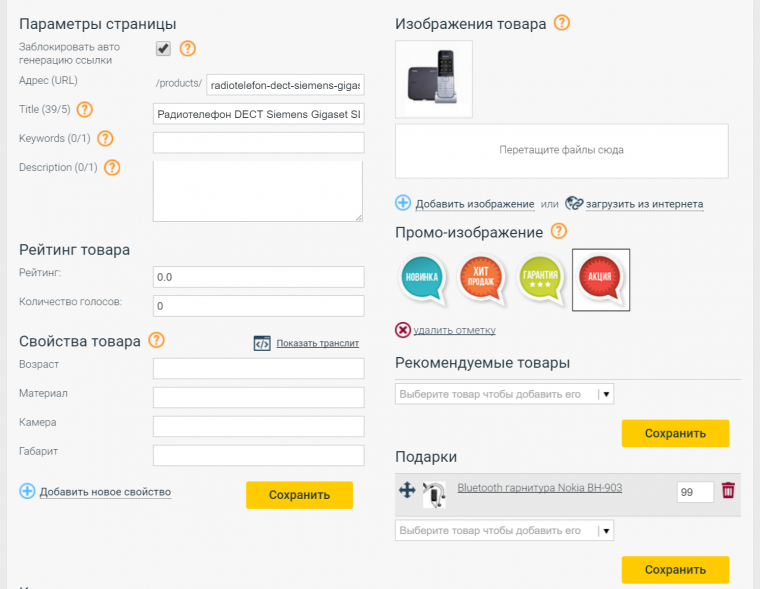Select the Хит продаж promo badge
The height and width of the screenshot is (589, 760).
[x=482, y=279]
